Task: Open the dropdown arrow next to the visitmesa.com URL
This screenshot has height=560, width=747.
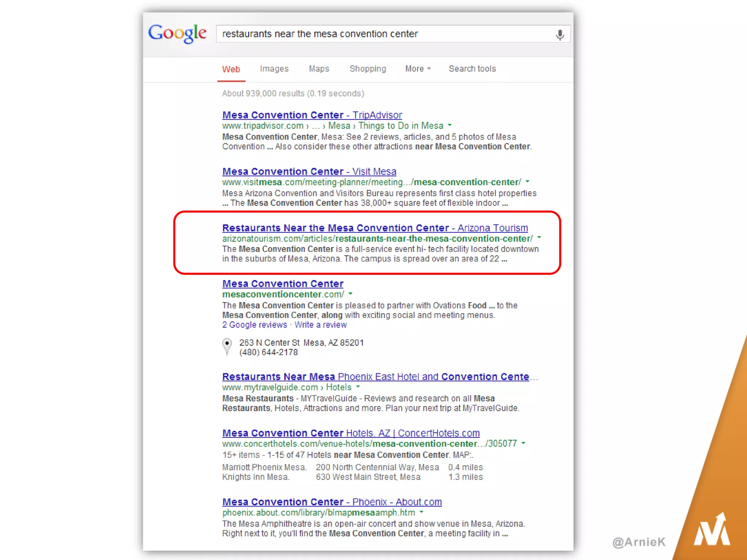Action: [527, 182]
